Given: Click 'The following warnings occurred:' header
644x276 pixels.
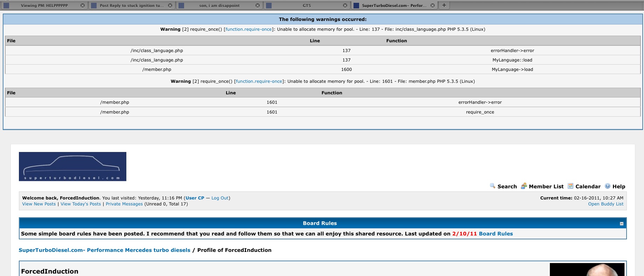Looking at the screenshot, I should (x=323, y=19).
